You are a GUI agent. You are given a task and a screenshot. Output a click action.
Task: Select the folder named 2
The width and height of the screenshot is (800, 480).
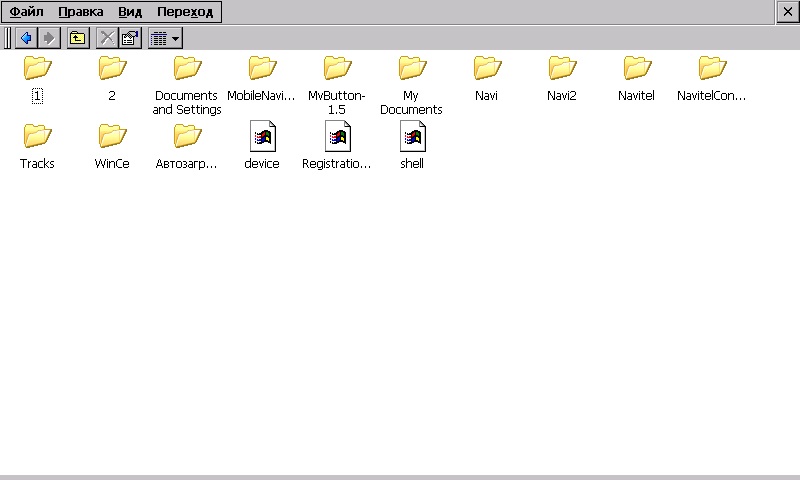pos(112,69)
